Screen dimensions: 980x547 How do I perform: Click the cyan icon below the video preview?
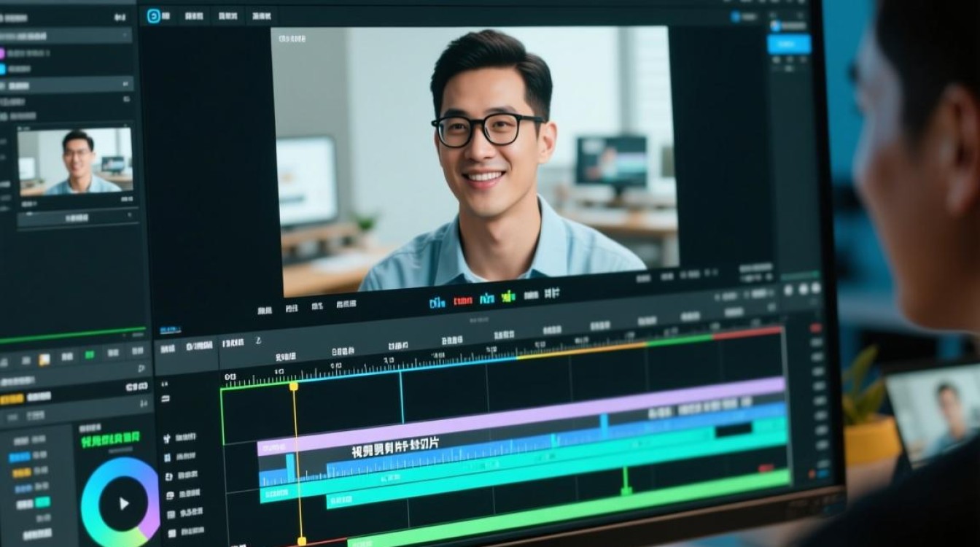[x=437, y=302]
